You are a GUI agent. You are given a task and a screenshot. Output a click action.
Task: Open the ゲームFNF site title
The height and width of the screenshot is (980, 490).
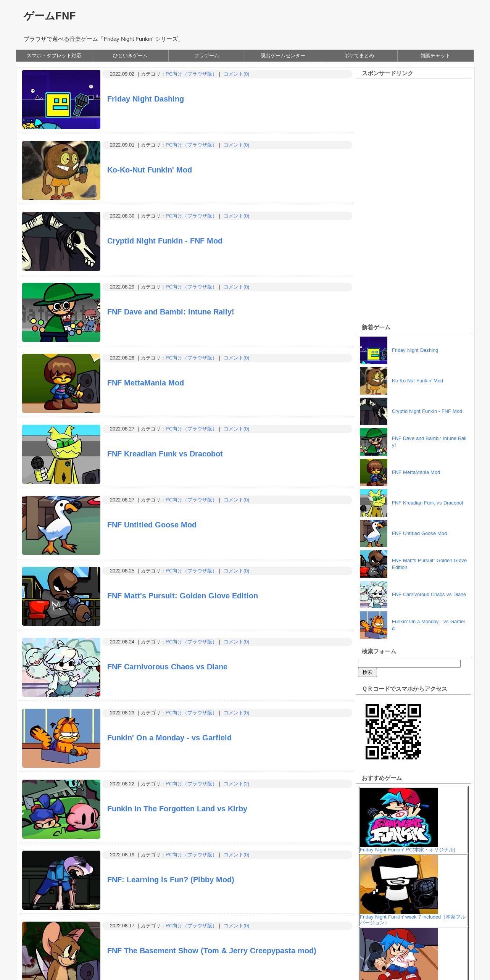pyautogui.click(x=50, y=16)
